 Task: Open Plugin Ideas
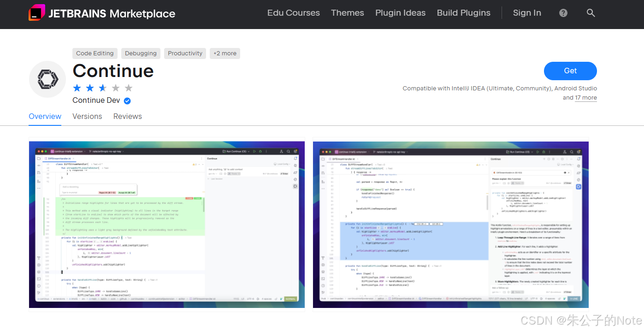click(401, 13)
